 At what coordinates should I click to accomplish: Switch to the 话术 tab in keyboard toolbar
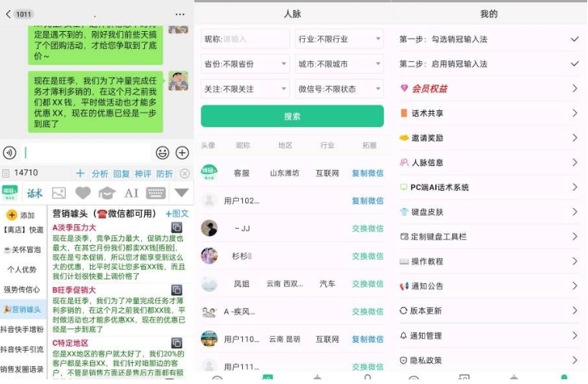[x=35, y=193]
